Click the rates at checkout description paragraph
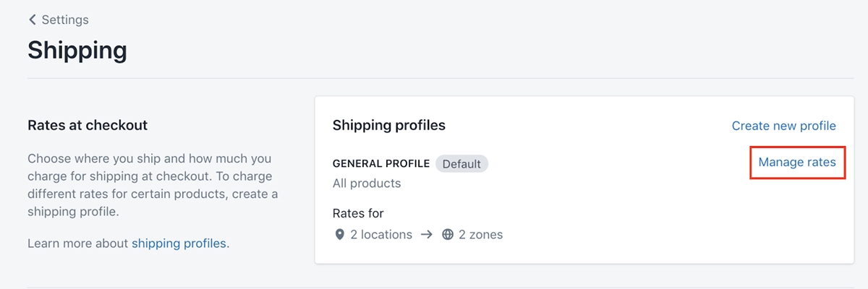 pyautogui.click(x=153, y=185)
